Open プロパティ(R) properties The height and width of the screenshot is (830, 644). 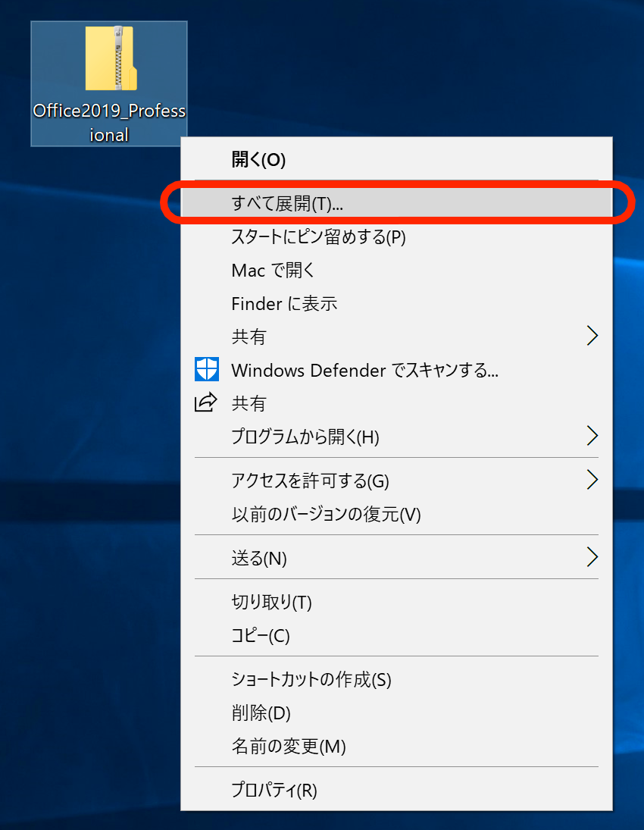[396, 790]
